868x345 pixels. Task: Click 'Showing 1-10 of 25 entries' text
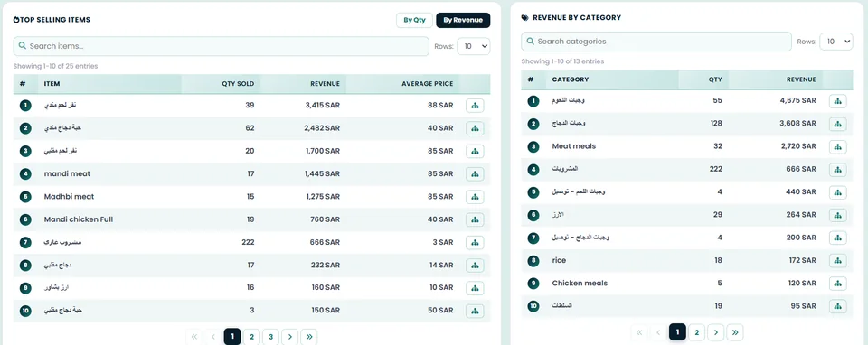click(x=55, y=66)
